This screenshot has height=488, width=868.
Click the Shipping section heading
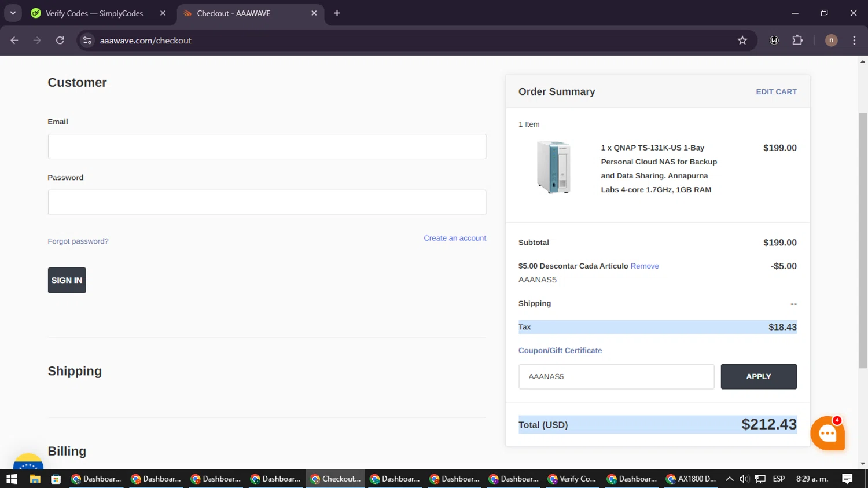pyautogui.click(x=75, y=371)
